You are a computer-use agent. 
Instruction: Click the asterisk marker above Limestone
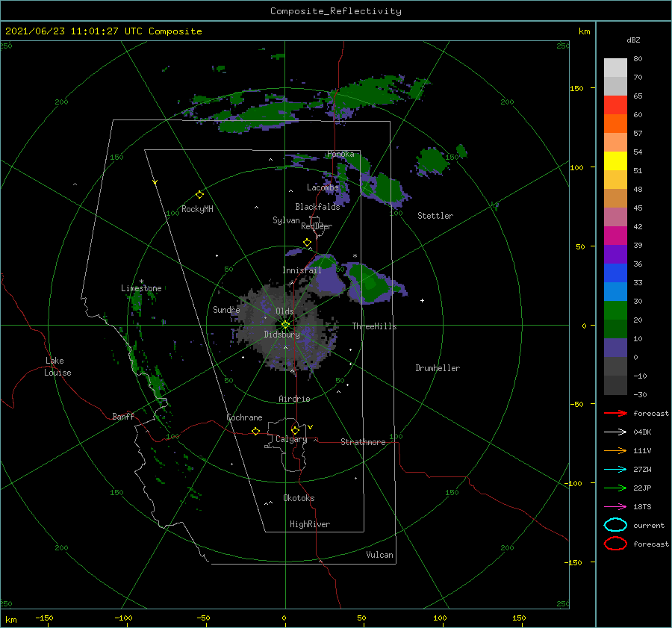(x=141, y=282)
